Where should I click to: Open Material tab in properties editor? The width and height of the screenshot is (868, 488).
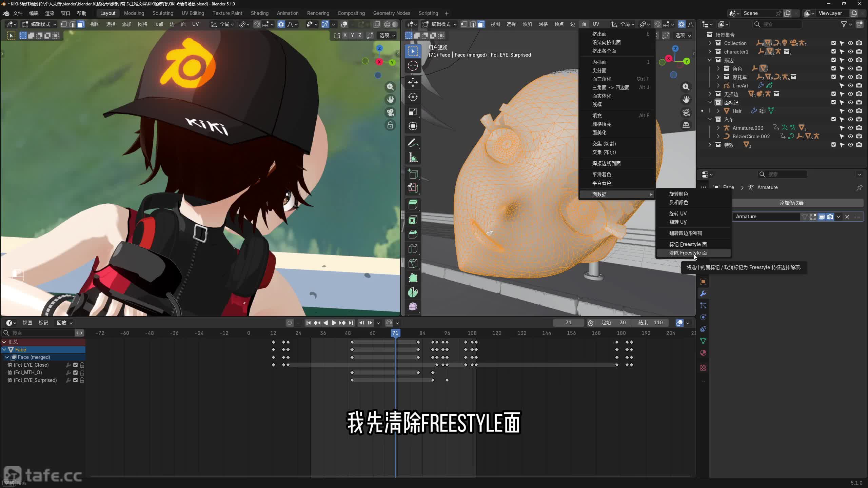tap(703, 353)
